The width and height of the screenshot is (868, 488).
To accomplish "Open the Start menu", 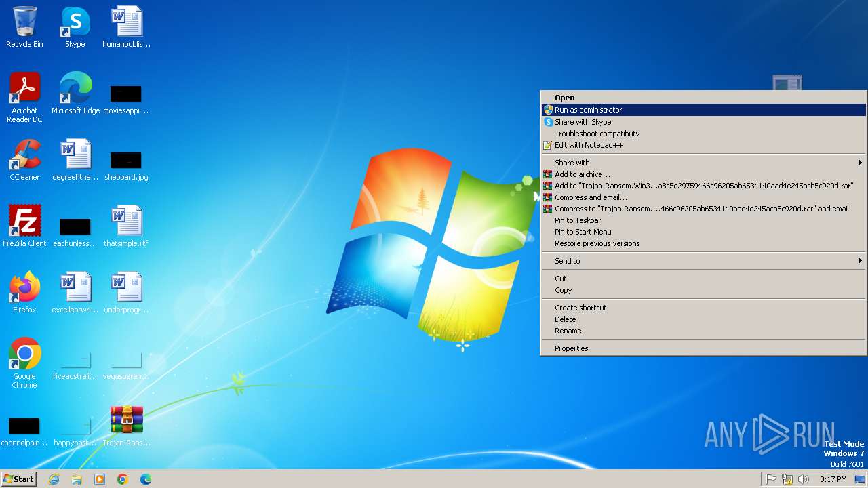I will pyautogui.click(x=18, y=479).
